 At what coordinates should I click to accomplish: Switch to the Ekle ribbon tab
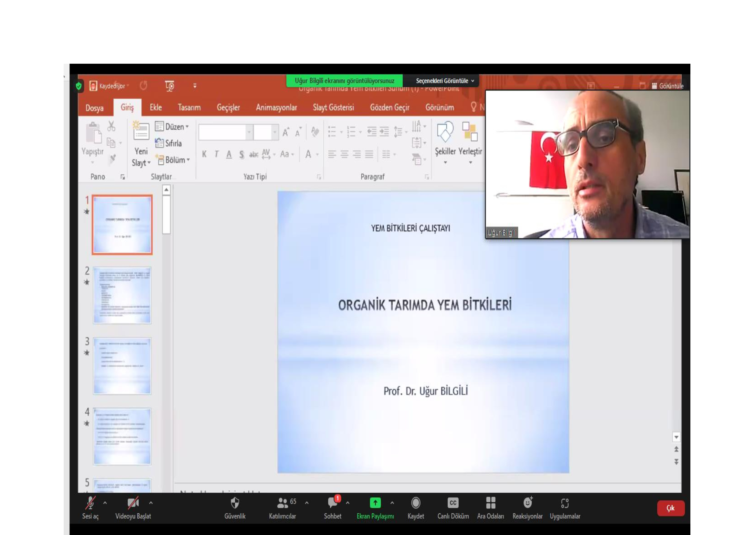coord(156,107)
